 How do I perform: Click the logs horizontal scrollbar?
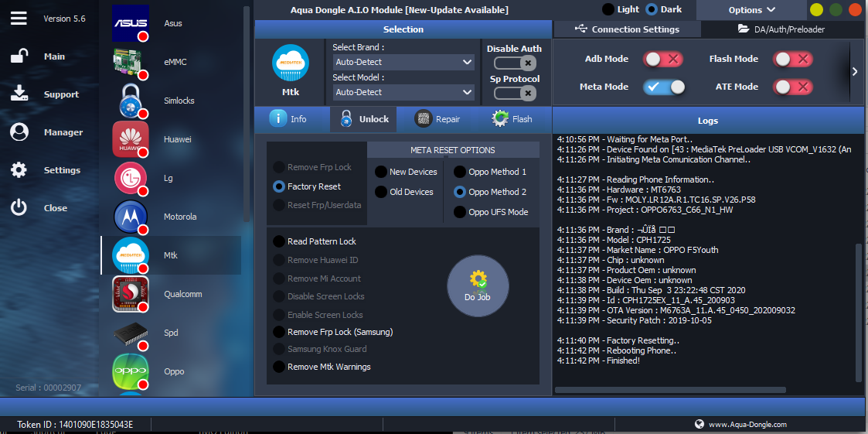point(670,390)
